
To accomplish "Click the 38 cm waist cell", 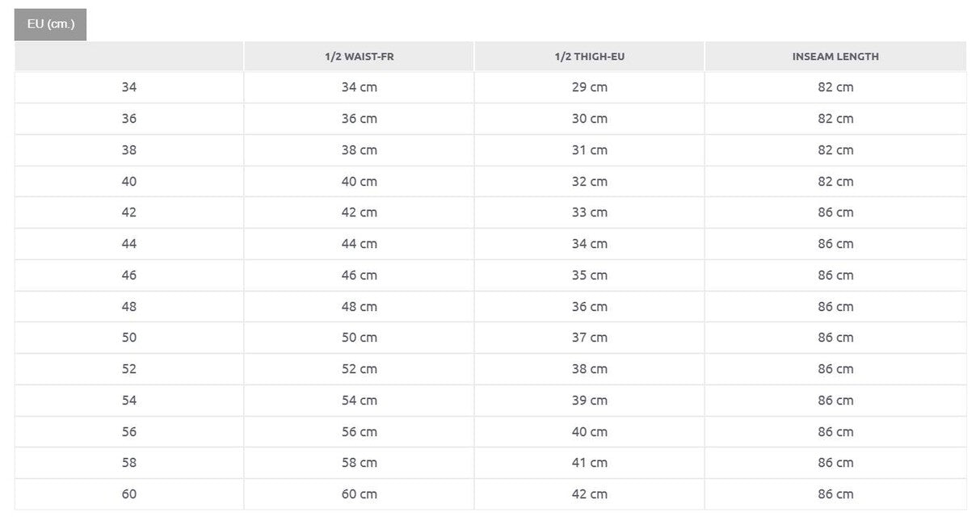I will (359, 150).
